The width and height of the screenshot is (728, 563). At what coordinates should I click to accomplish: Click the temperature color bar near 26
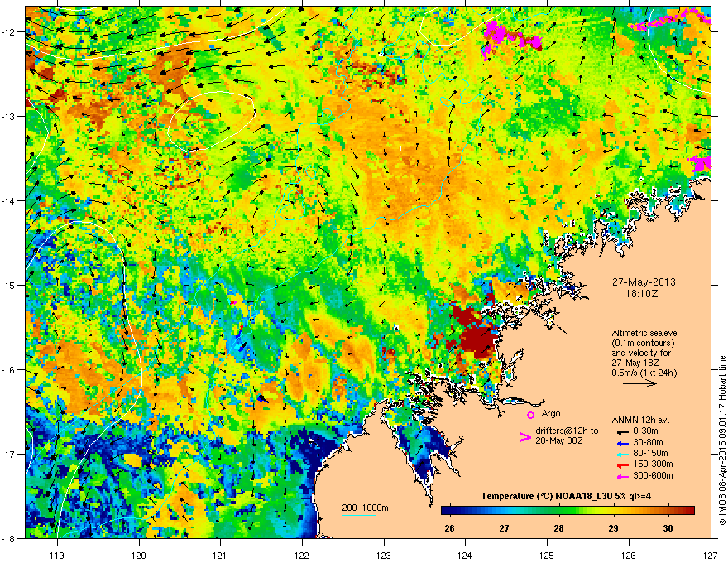pos(449,511)
